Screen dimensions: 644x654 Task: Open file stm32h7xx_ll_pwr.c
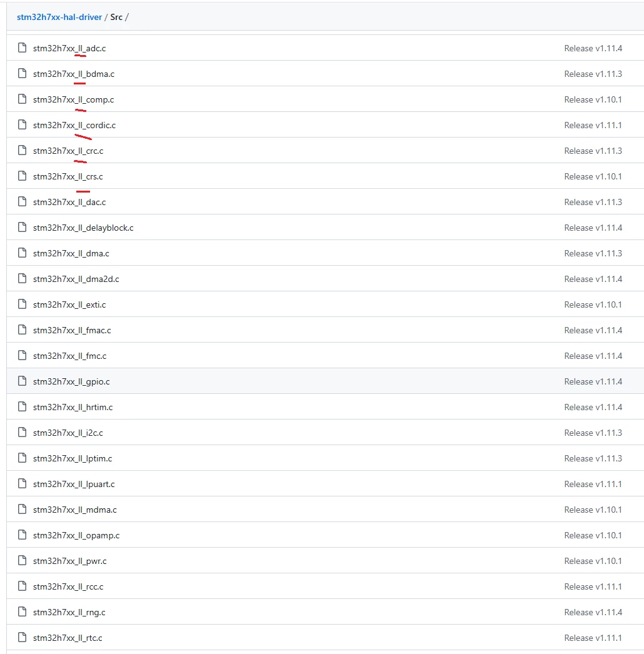(69, 561)
